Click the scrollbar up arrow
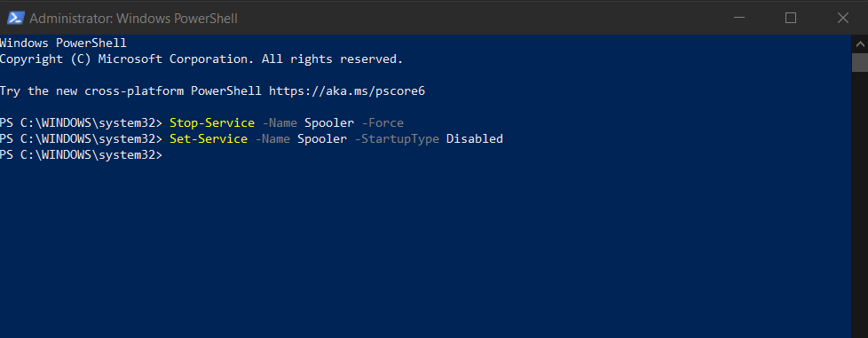 point(860,44)
